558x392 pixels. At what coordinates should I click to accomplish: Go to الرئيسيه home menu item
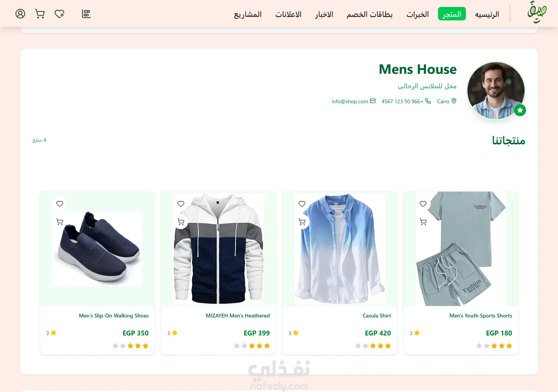487,14
